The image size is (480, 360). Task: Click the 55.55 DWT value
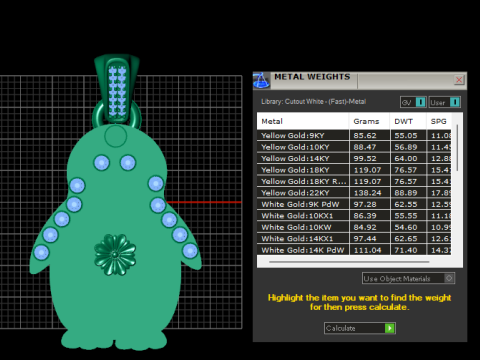point(406,216)
